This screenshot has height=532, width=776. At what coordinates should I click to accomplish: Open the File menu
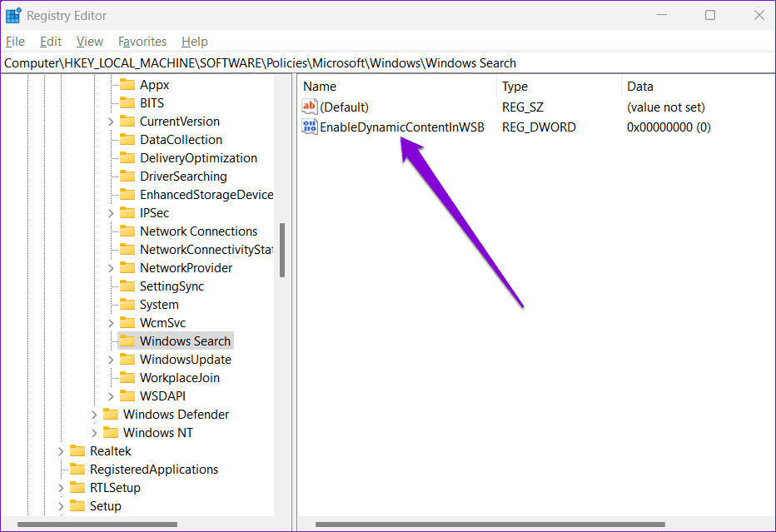click(x=15, y=42)
